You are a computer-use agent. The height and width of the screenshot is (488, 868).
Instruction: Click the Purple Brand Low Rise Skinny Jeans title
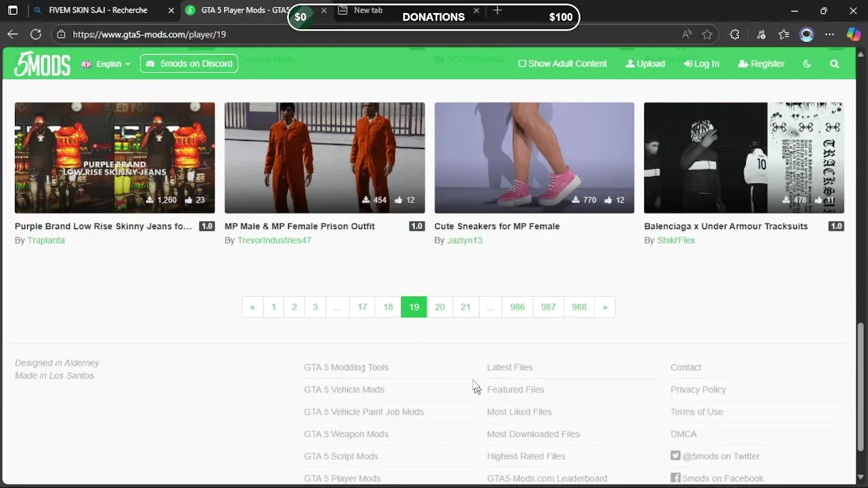pyautogui.click(x=103, y=226)
